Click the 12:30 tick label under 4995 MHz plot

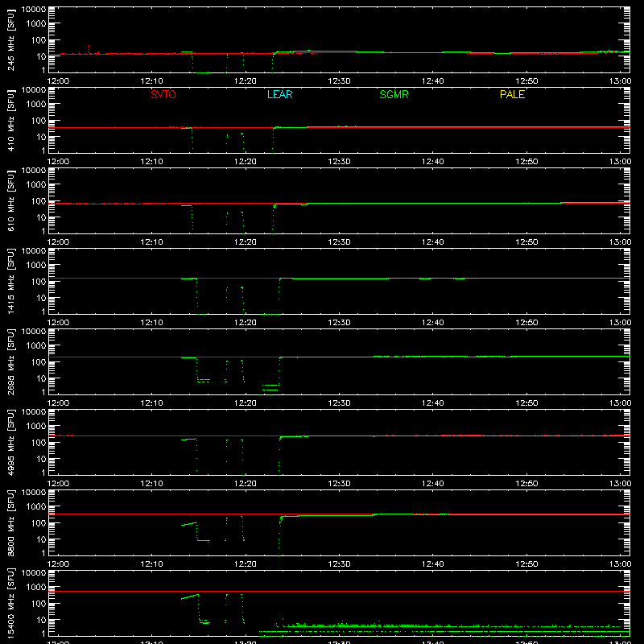pos(339,484)
